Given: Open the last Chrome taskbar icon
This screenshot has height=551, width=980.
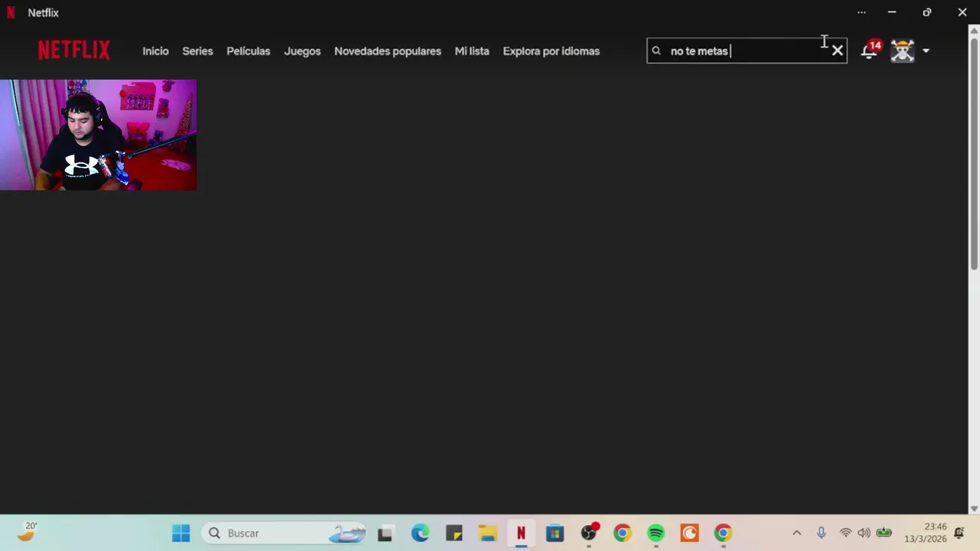Looking at the screenshot, I should point(724,533).
